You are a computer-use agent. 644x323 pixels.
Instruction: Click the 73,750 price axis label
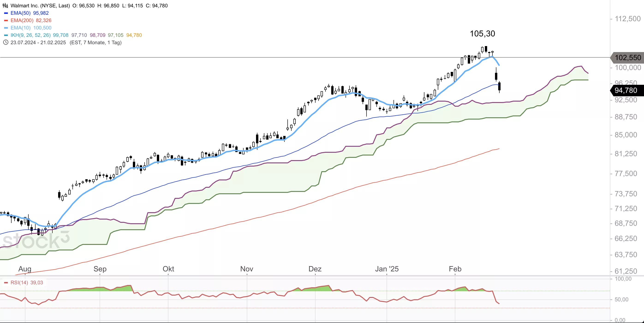626,194
